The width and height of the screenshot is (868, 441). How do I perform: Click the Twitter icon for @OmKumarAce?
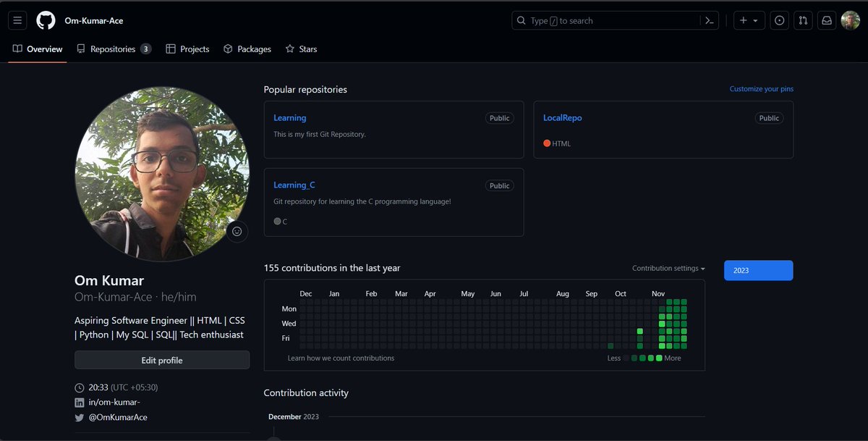point(80,417)
